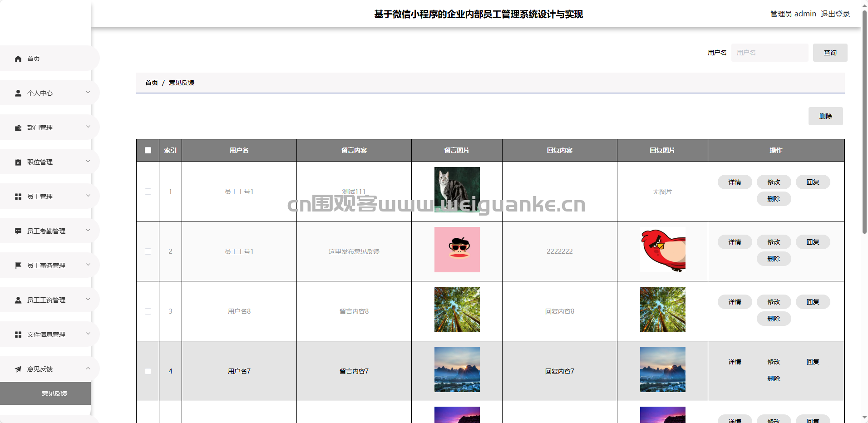Open the 员工管理 sidebar menu item
Screen dimensions: 868x423
49,196
